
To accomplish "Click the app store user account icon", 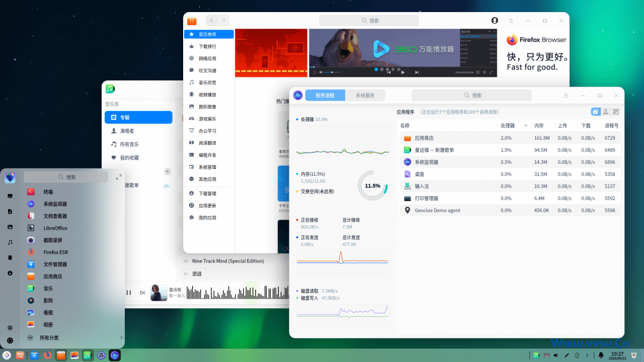I will tap(495, 21).
